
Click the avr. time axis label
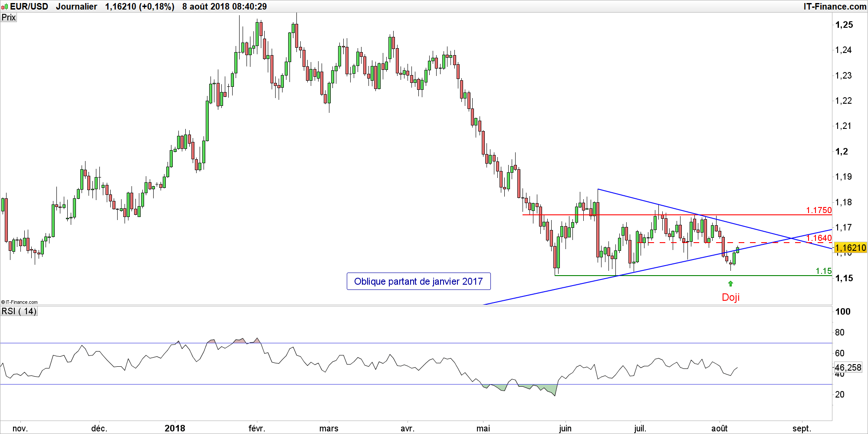(x=407, y=428)
